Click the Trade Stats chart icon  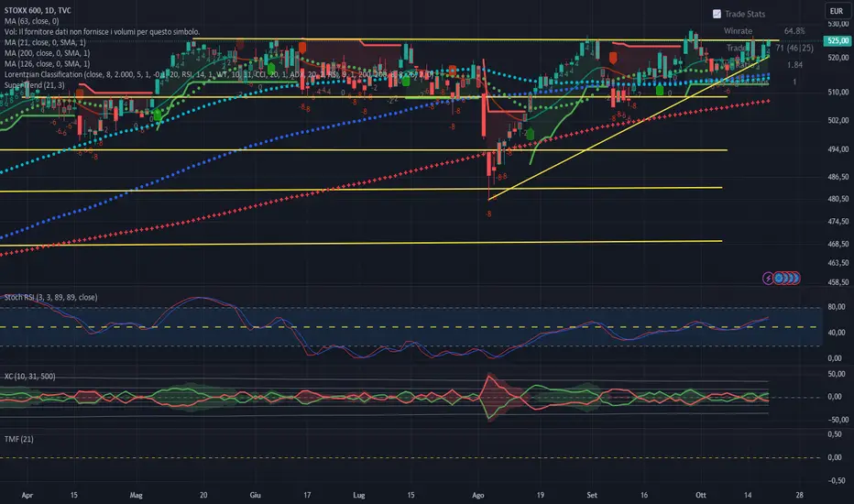[717, 14]
